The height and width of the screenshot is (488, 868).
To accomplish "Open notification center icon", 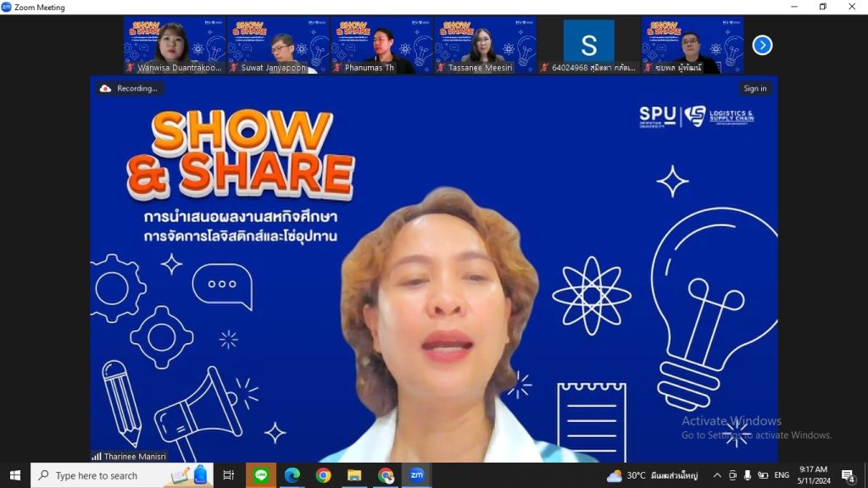I will (x=848, y=475).
